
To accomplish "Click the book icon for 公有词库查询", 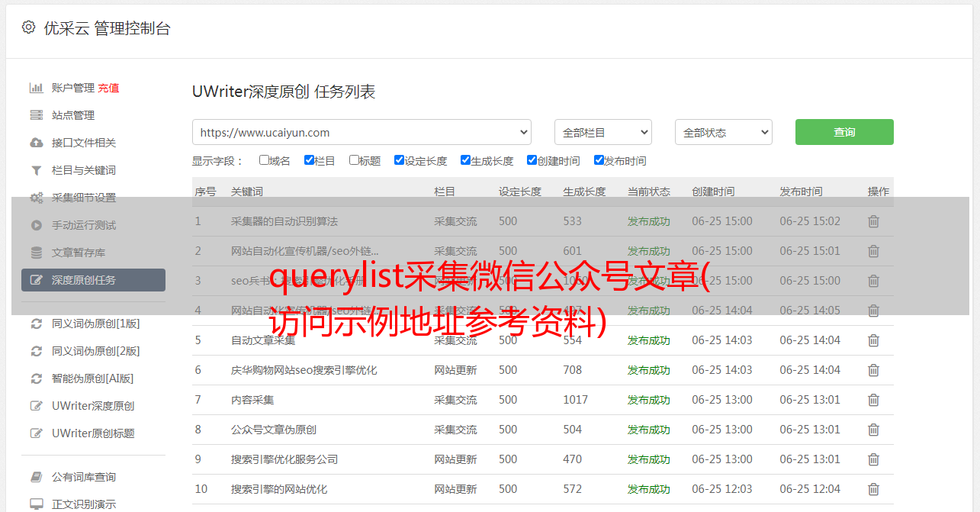I will tap(36, 477).
